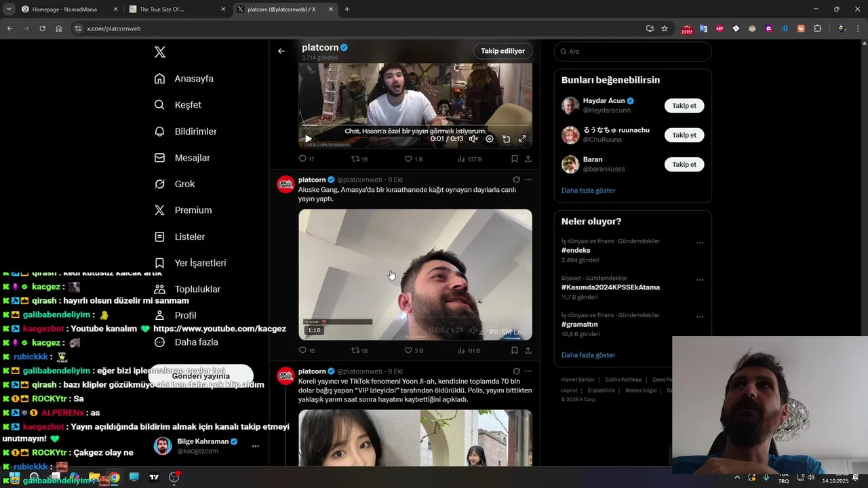The image size is (868, 488).
Task: Open the Profil page in sidebar
Action: (176, 315)
